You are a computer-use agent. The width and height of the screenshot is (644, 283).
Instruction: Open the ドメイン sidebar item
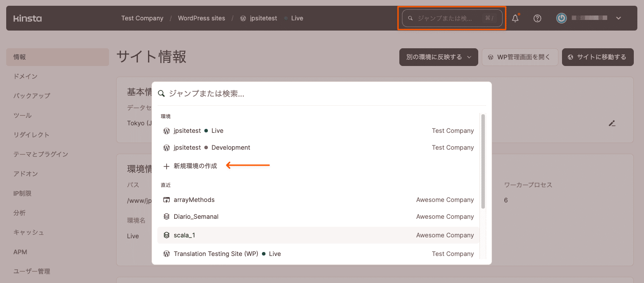(x=25, y=77)
